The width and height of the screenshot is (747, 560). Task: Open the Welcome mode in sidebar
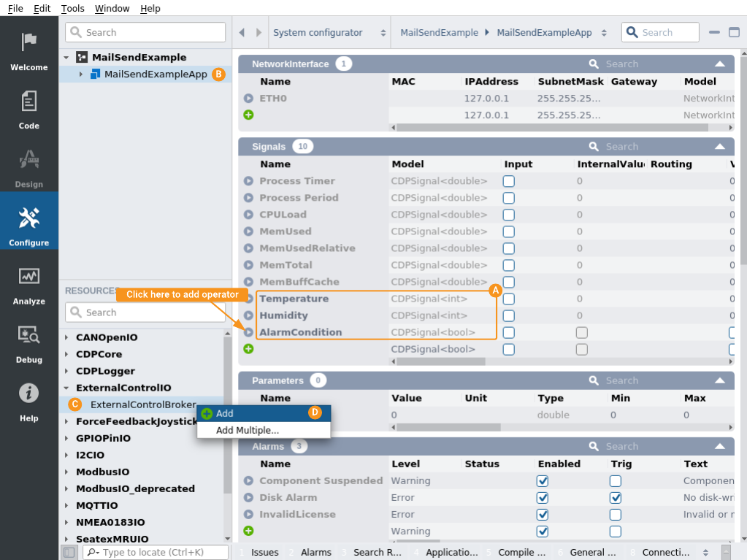[x=29, y=51]
